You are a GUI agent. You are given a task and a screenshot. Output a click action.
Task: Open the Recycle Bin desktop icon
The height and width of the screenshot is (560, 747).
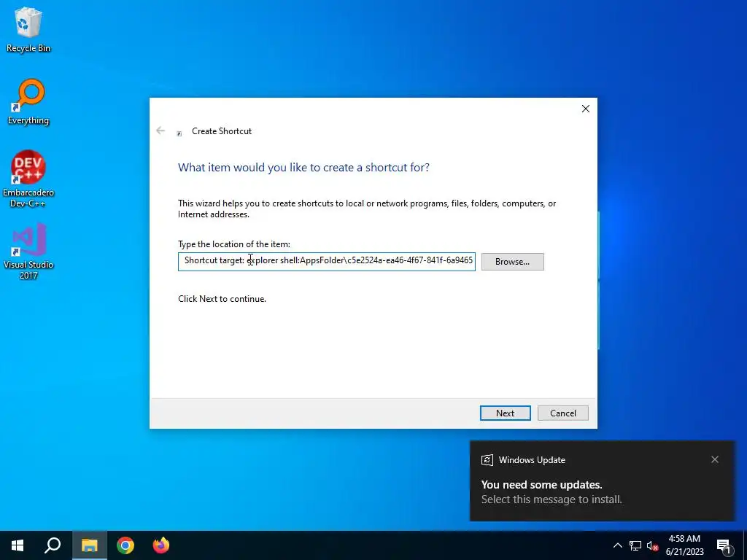point(28,29)
